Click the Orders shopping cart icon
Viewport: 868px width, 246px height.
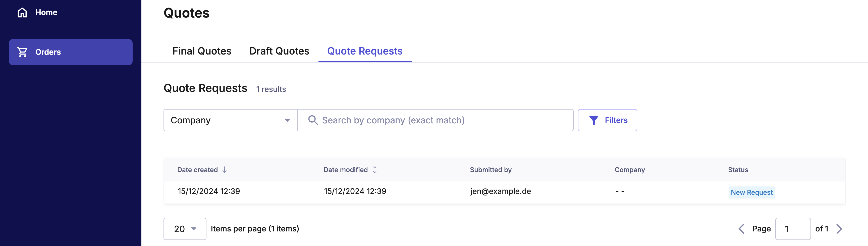pos(22,52)
